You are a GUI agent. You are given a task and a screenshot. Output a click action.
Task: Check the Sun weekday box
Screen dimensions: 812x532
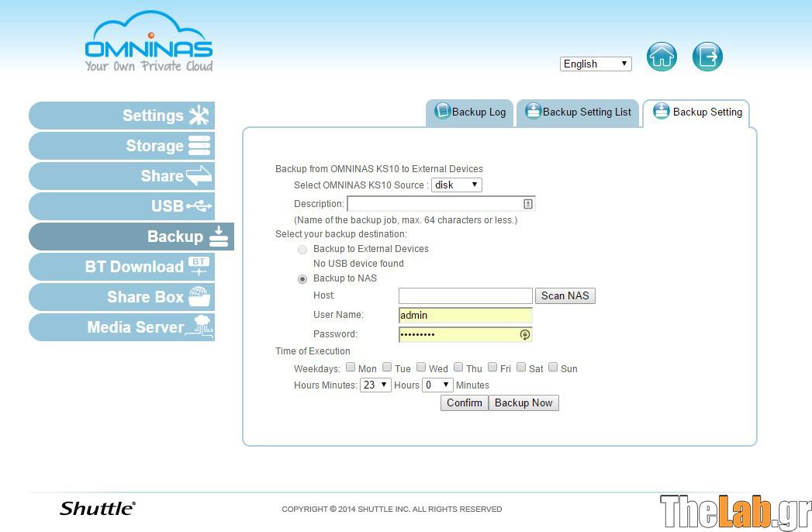553,368
